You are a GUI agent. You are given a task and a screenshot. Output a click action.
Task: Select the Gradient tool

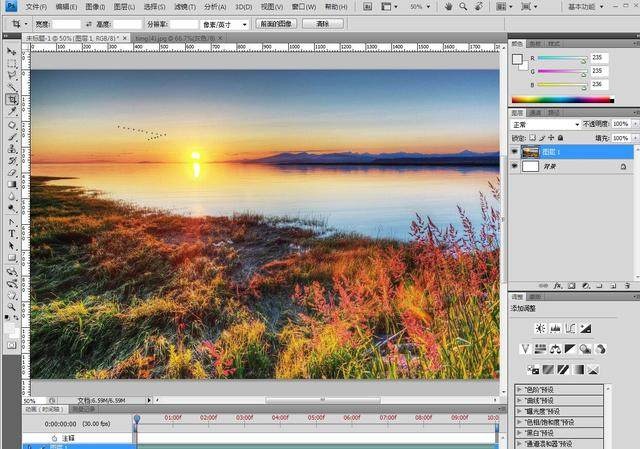click(x=12, y=185)
